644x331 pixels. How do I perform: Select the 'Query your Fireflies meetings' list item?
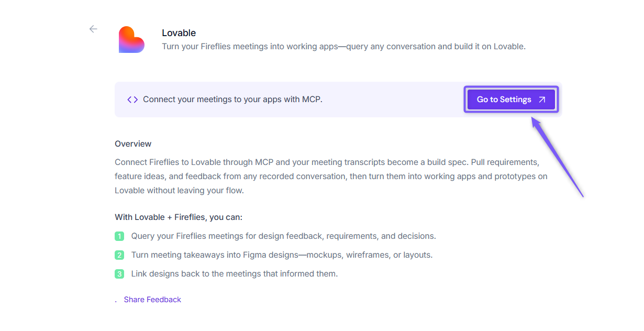tap(283, 236)
